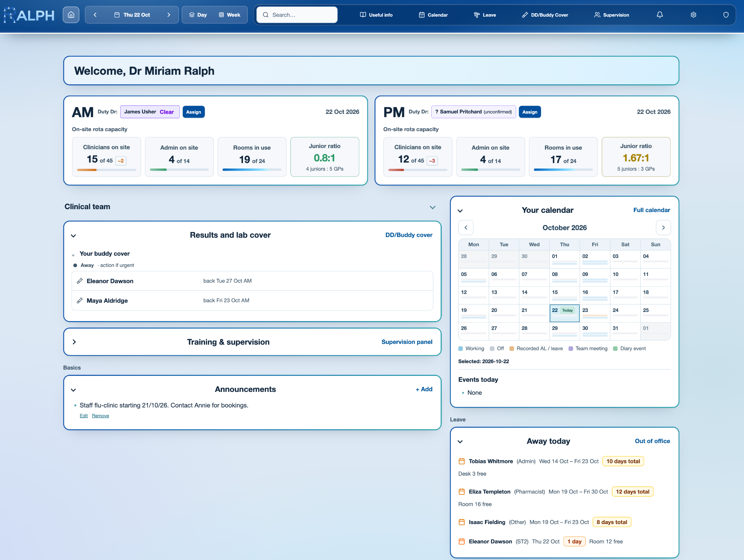744x560 pixels.
Task: Open notifications bell icon
Action: tap(660, 15)
